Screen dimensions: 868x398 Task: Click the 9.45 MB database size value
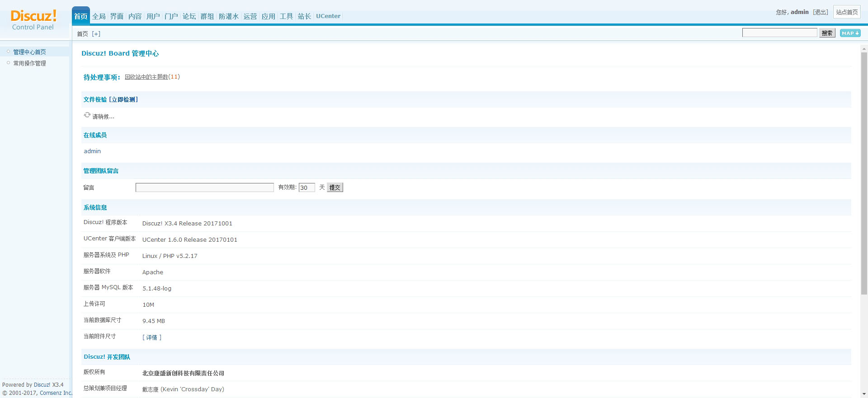tap(154, 321)
